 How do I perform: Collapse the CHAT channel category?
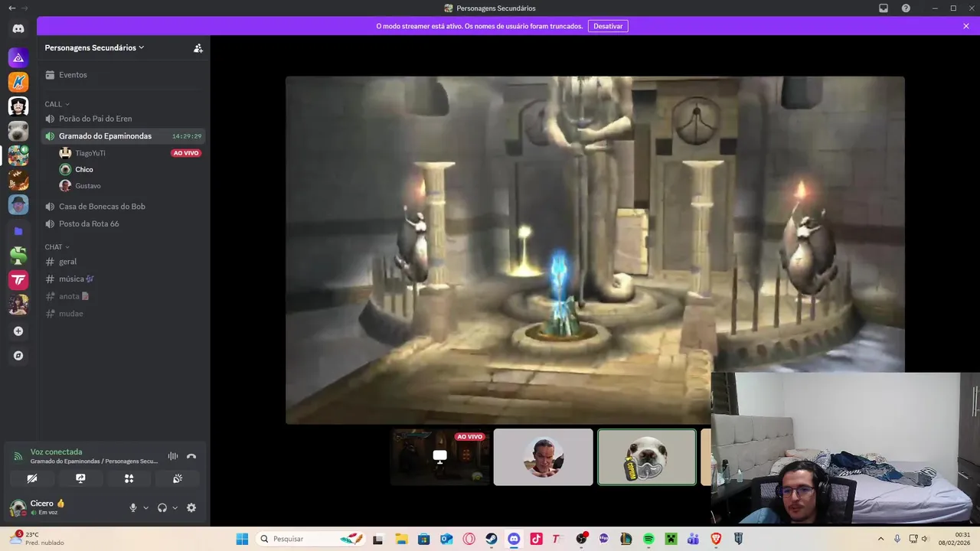click(x=57, y=247)
